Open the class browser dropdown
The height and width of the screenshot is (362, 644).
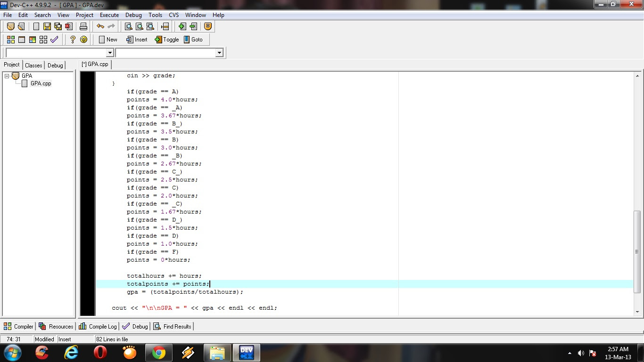tap(219, 53)
